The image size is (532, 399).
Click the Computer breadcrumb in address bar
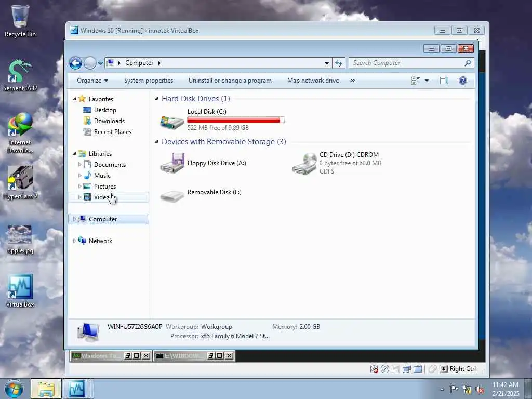139,63
